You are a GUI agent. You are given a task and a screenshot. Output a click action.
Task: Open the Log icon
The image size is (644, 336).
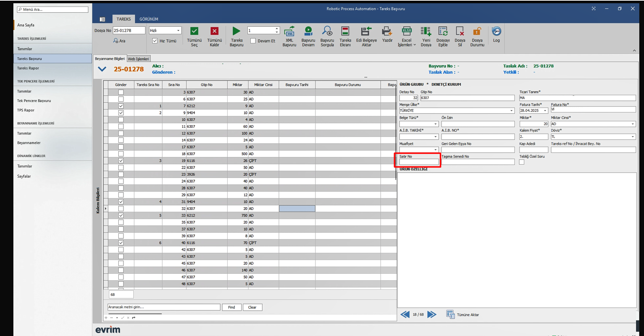pyautogui.click(x=496, y=31)
